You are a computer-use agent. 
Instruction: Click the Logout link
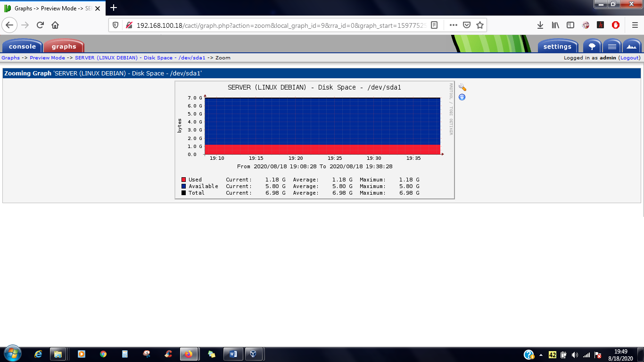pyautogui.click(x=630, y=58)
